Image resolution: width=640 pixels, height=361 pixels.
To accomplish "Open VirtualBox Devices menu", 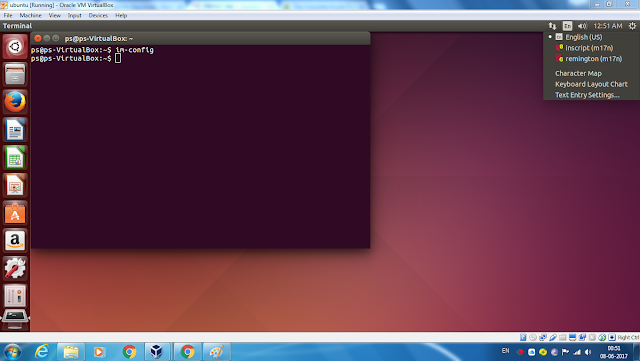I will (x=98, y=16).
